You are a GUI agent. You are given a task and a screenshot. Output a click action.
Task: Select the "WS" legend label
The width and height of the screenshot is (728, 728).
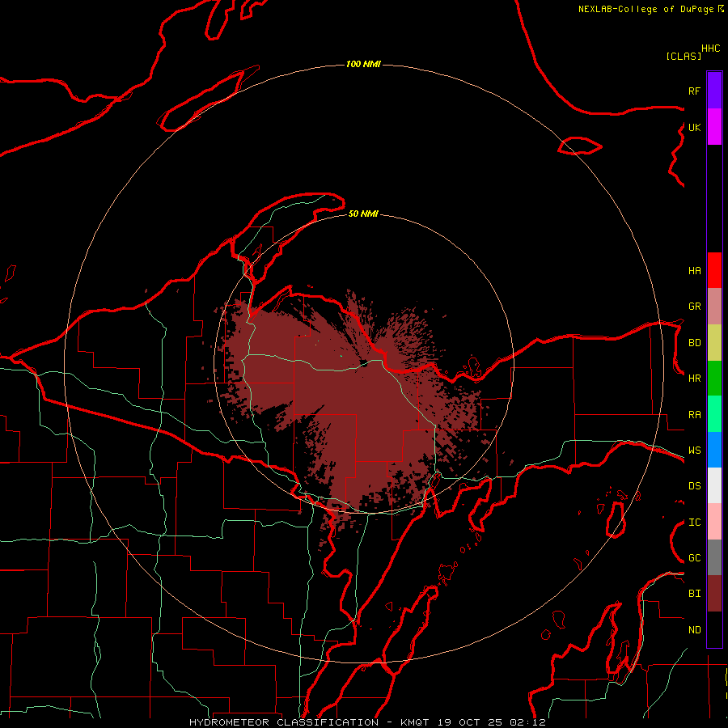(x=694, y=451)
